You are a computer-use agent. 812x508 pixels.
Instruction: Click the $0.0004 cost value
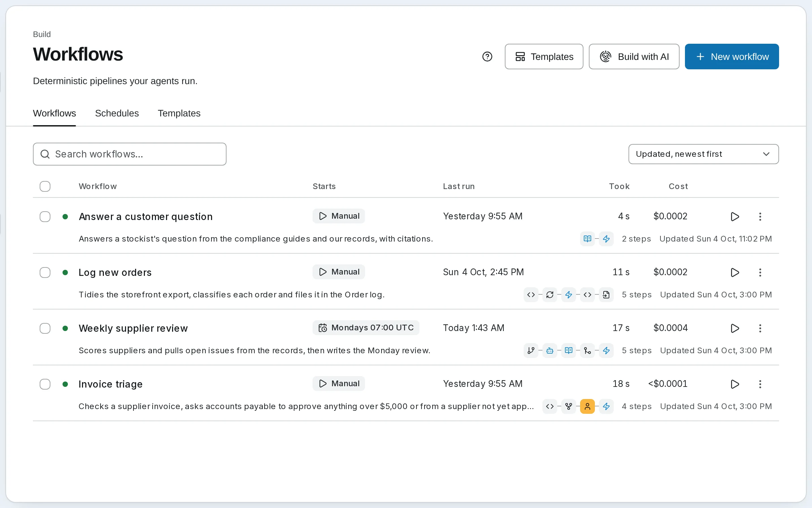(x=671, y=328)
